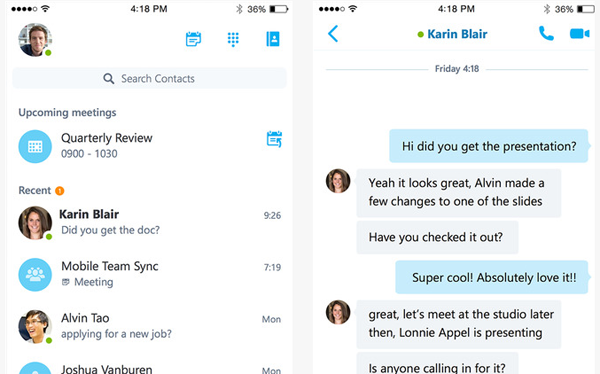The image size is (600, 374).
Task: Select 'Super cool! Absolutely love it!!' bubble
Action: click(x=492, y=277)
